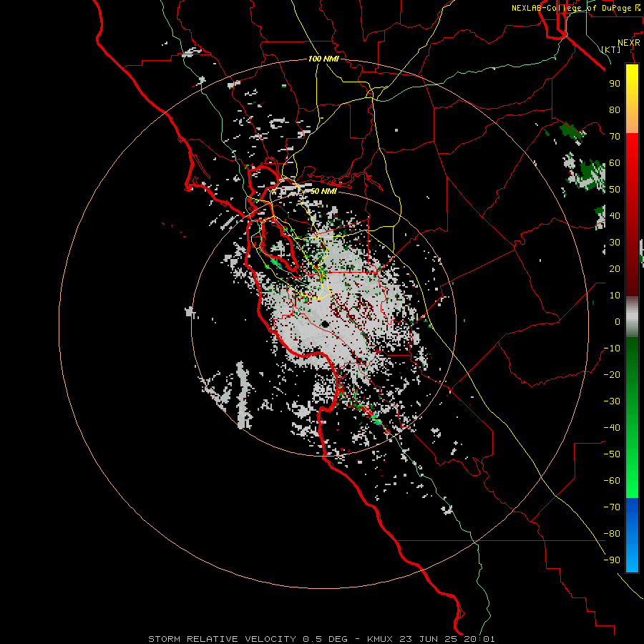Click the -10 value on the velocity scale
The image size is (644, 644).
[612, 348]
